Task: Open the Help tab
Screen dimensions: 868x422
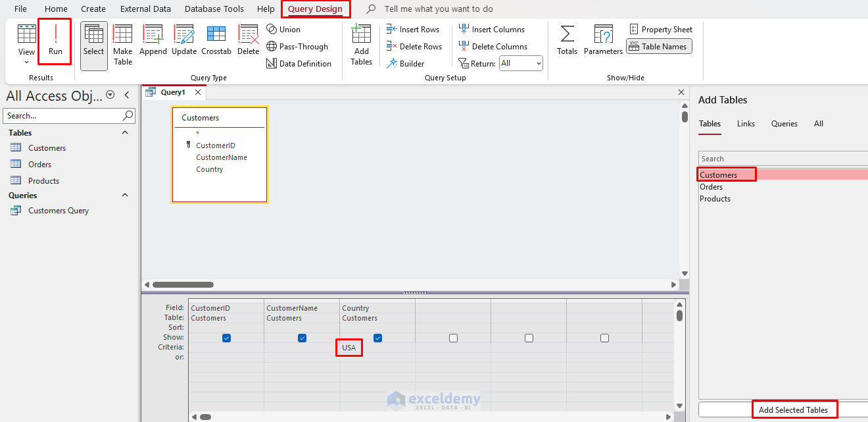Action: [x=266, y=9]
